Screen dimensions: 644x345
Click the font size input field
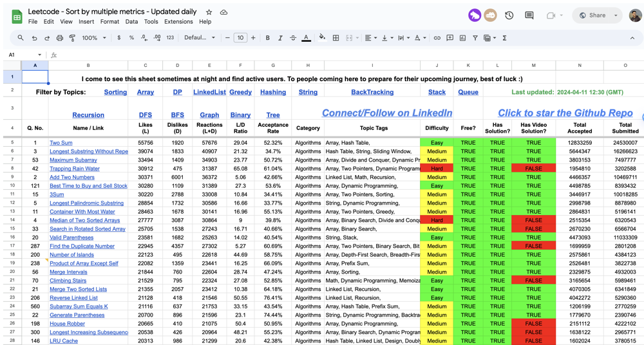point(240,38)
